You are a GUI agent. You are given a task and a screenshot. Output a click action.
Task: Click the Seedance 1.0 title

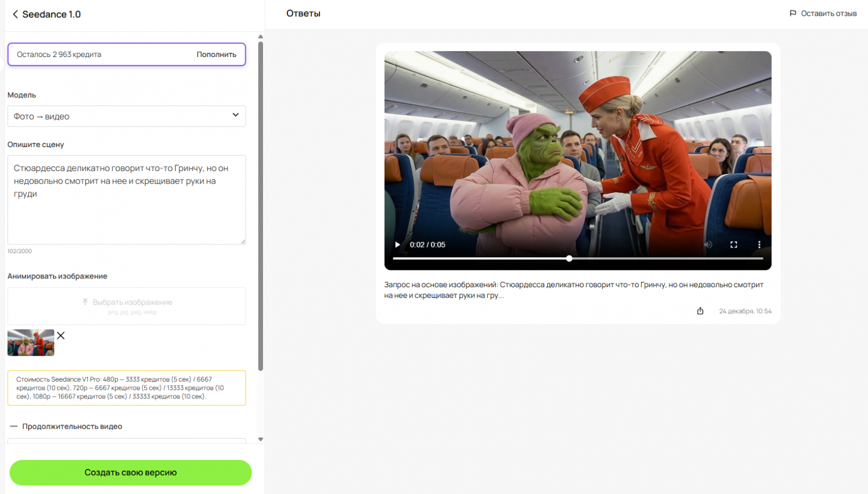click(52, 14)
